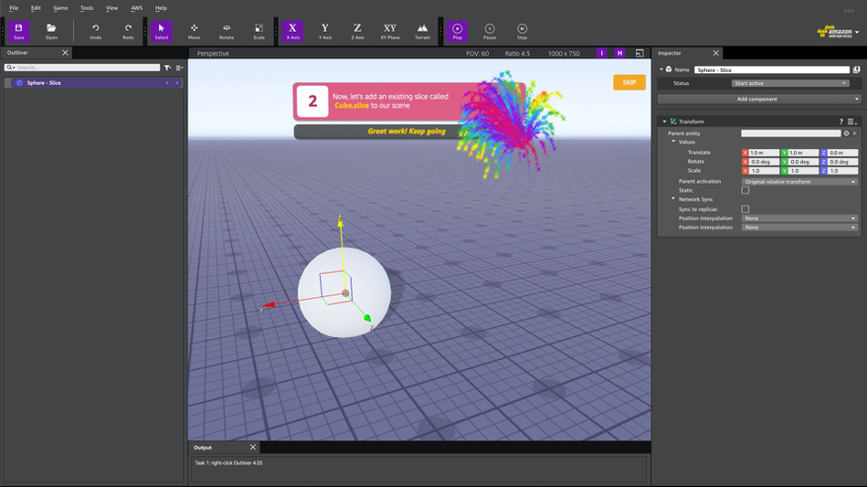Activate the Rotate tool
Viewport: 868px width, 487px height.
[226, 32]
